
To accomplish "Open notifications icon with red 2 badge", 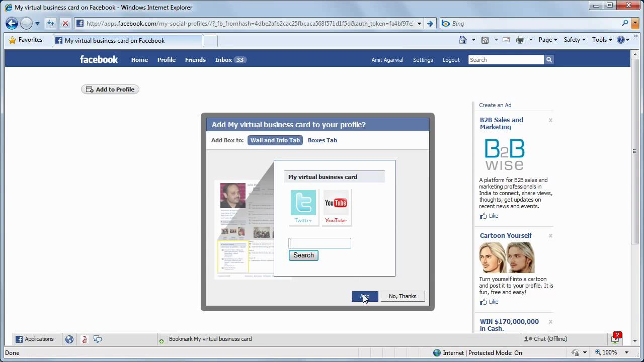I will (615, 338).
